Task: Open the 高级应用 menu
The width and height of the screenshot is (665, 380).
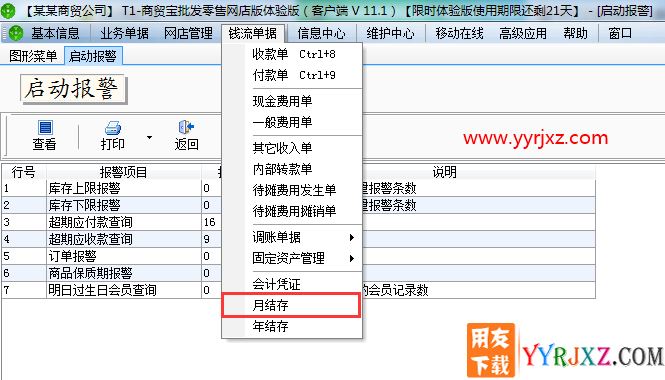Action: (523, 33)
